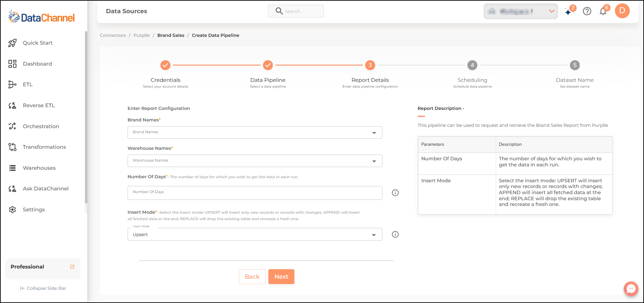
Task: Click 'Report Description -' heading
Action: [441, 109]
